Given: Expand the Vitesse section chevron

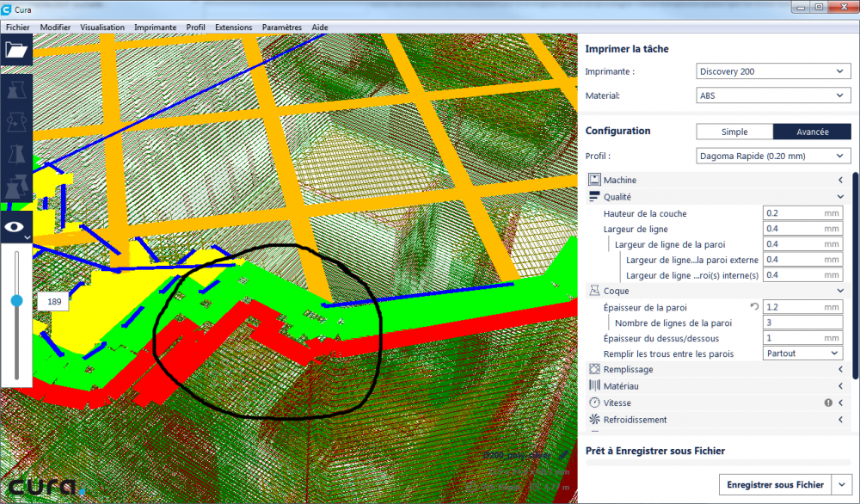Looking at the screenshot, I should (x=840, y=403).
